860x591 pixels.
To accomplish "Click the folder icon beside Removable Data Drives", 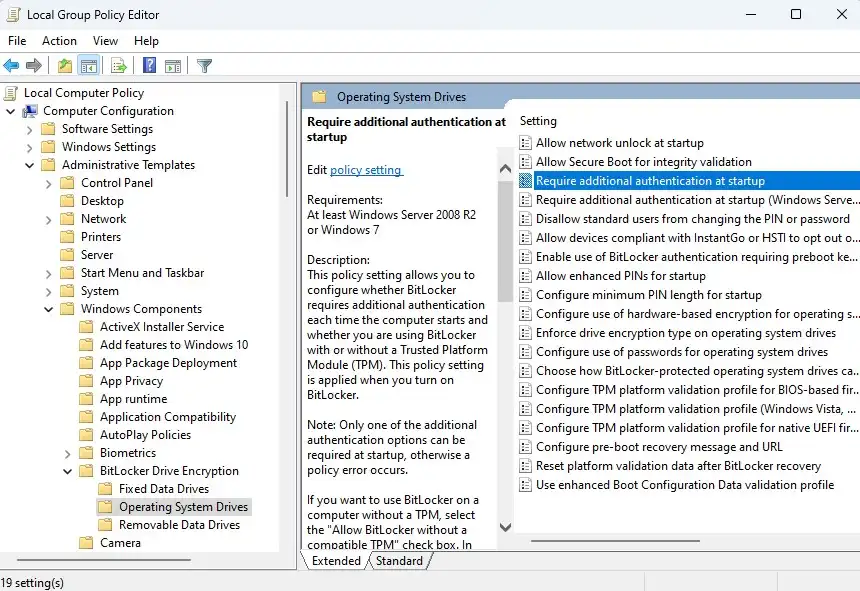I will point(105,525).
